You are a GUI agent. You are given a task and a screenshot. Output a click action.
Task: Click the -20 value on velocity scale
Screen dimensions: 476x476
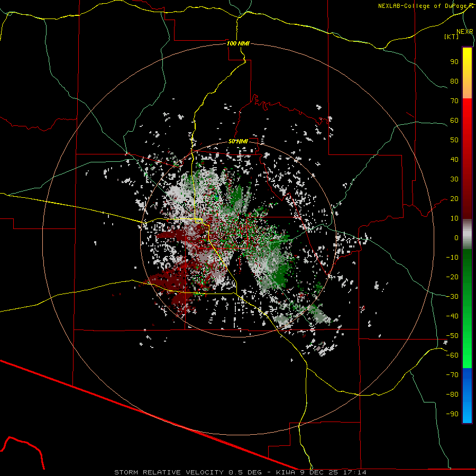pyautogui.click(x=452, y=277)
